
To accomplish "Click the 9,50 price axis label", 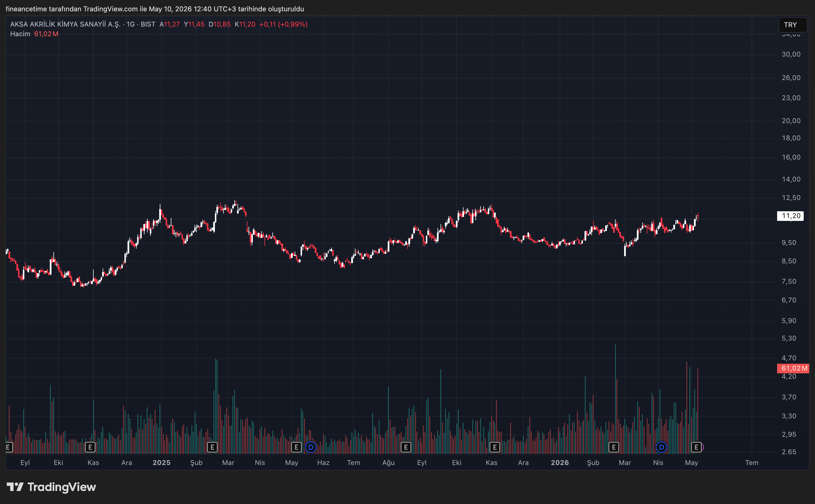I will coord(789,243).
